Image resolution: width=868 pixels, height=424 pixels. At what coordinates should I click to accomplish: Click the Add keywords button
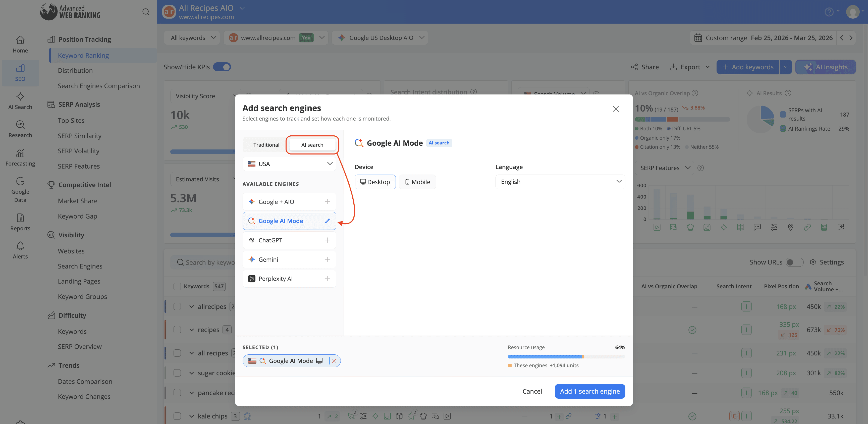click(x=747, y=67)
